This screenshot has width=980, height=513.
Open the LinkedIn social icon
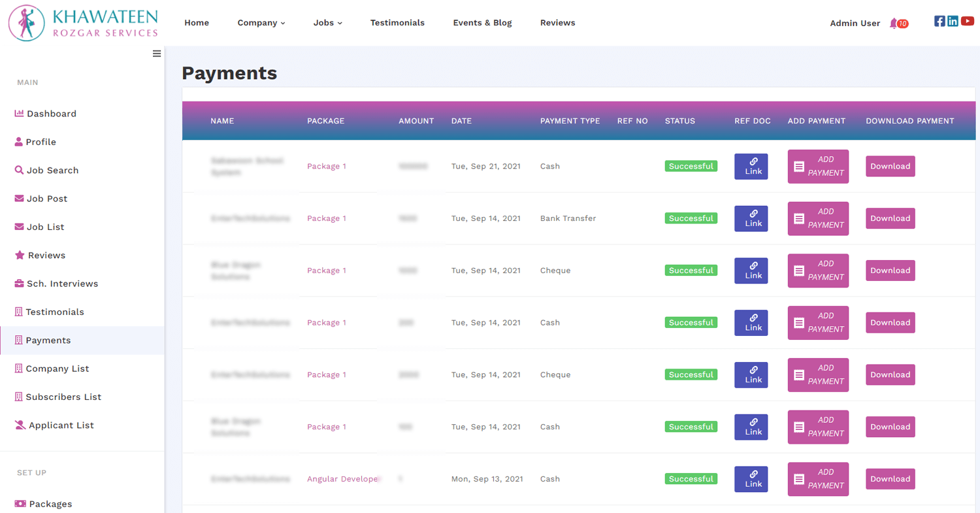[953, 21]
